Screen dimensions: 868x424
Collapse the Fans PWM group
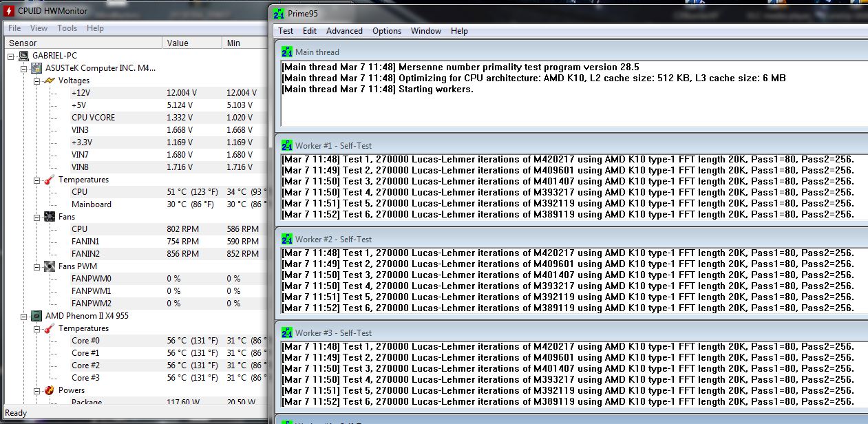click(x=37, y=266)
